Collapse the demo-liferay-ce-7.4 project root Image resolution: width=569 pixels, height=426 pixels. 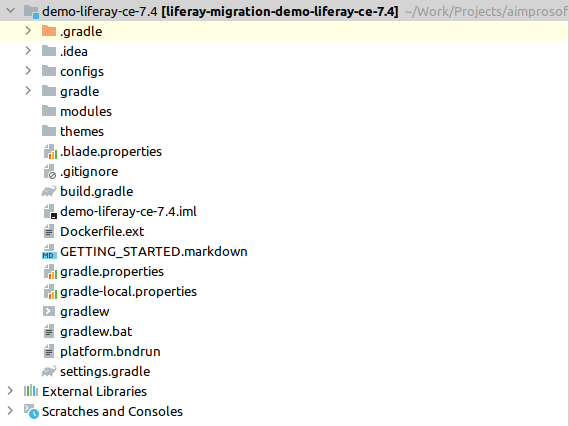tap(11, 11)
